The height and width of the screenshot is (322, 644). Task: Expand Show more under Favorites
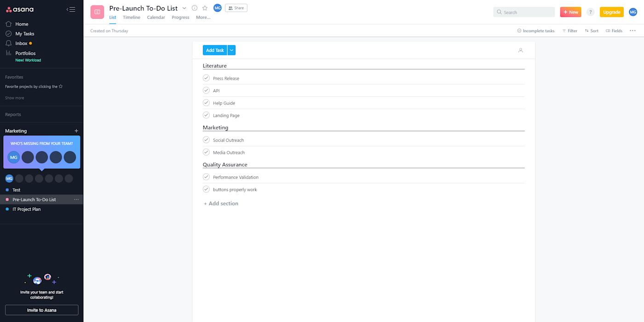point(15,98)
